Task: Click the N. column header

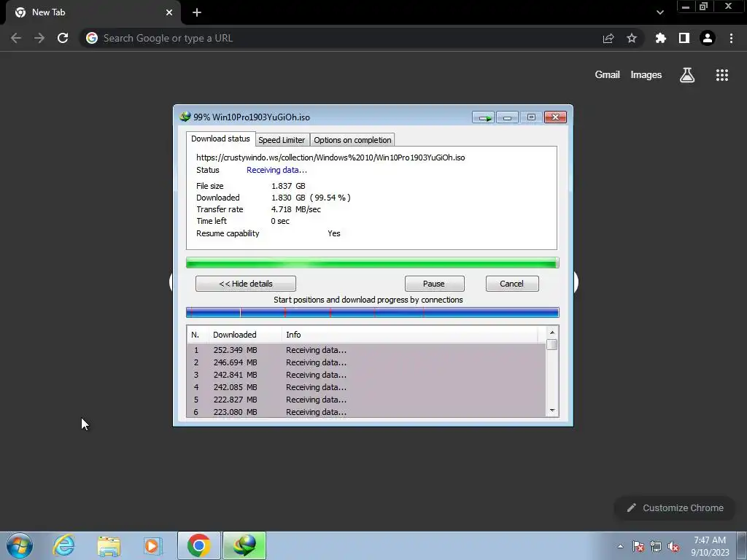Action: point(198,335)
